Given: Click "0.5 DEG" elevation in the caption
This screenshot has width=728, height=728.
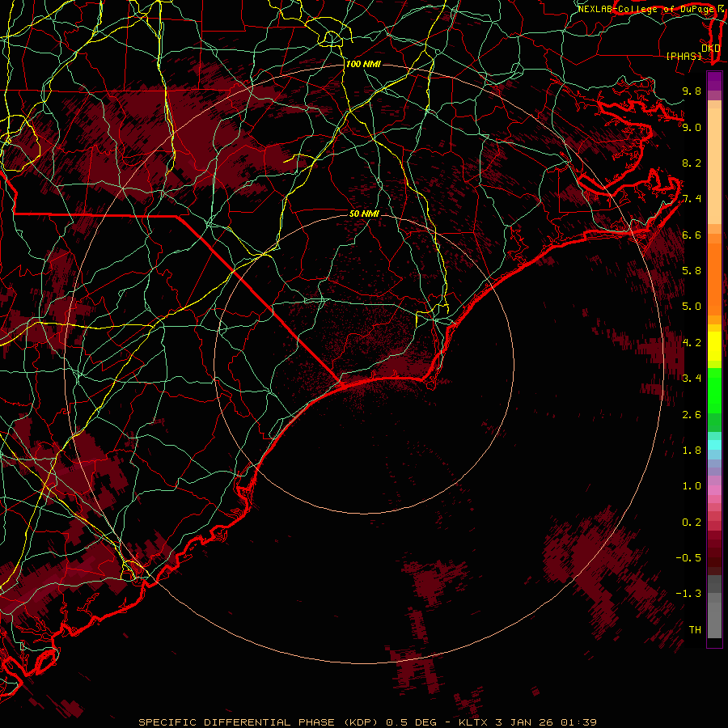Looking at the screenshot, I should click(412, 722).
